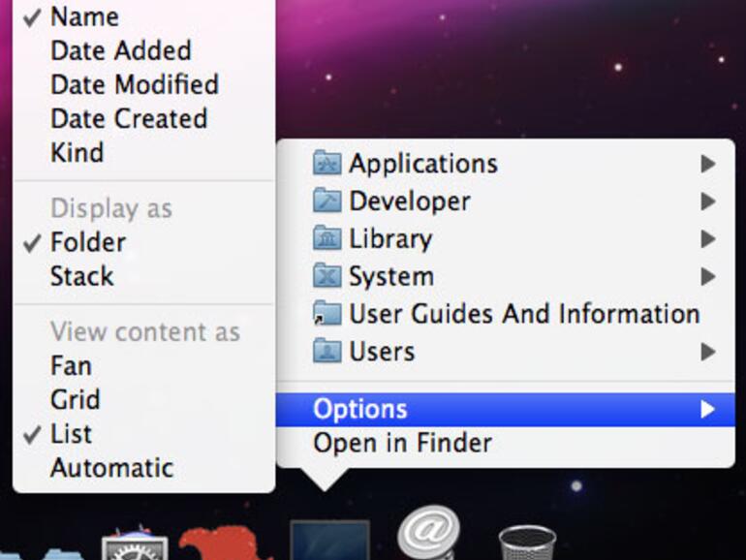Expand the Users submenu arrow

click(708, 352)
